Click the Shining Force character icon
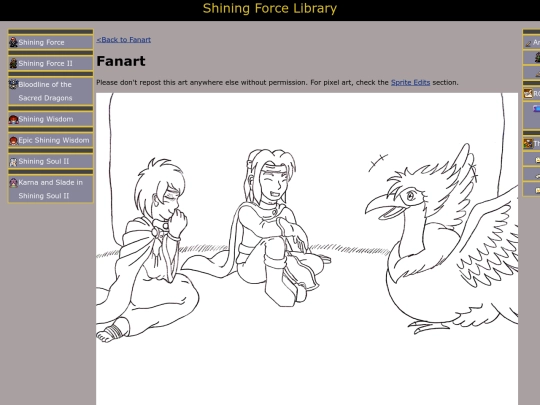Screen dimensions: 540x405 tap(13, 42)
